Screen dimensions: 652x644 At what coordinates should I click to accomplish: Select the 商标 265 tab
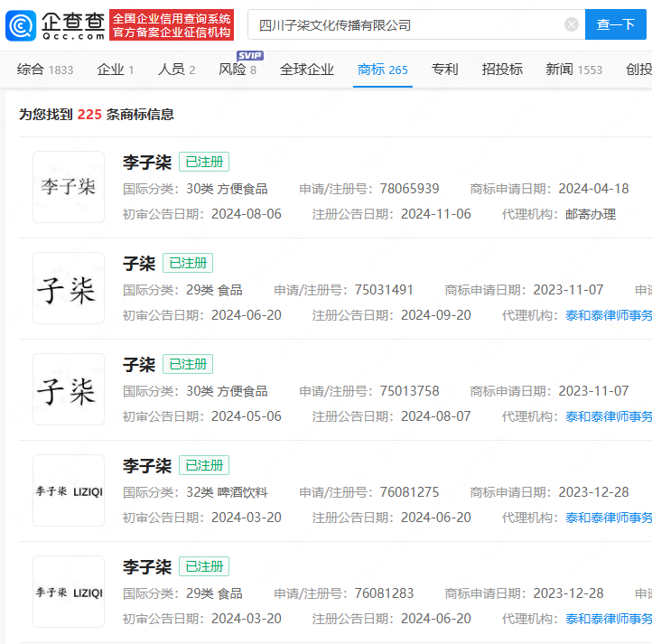(383, 70)
